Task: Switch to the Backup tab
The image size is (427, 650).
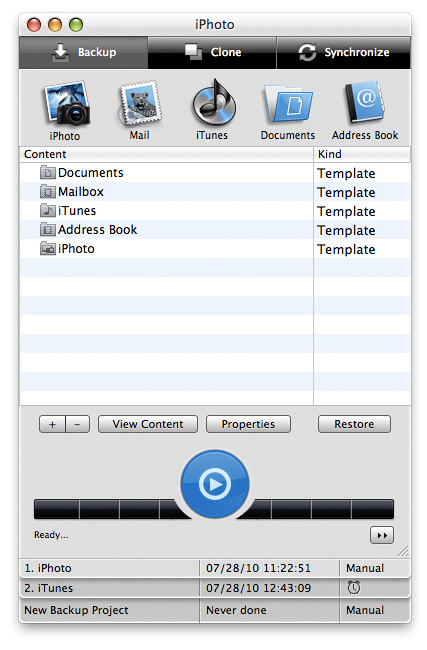Action: point(83,53)
